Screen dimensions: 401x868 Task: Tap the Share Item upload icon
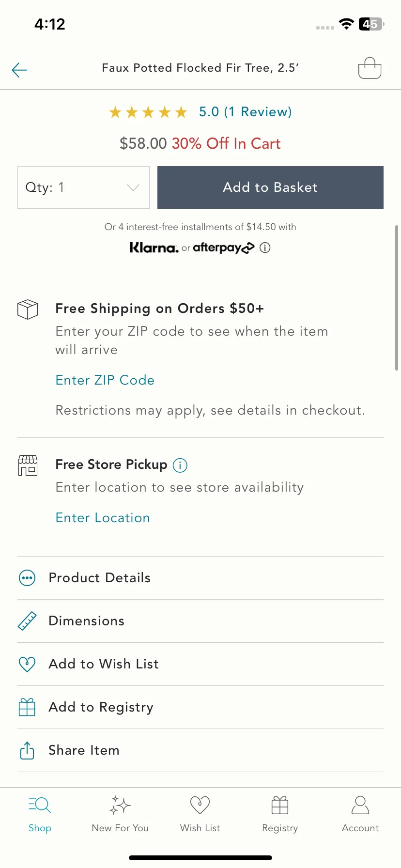click(x=27, y=750)
